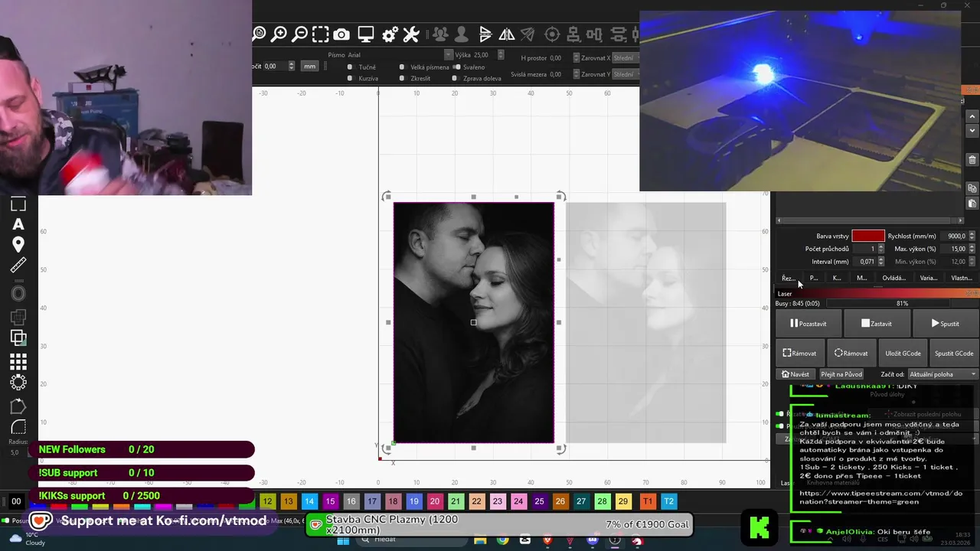Open the circular array tool

[18, 382]
